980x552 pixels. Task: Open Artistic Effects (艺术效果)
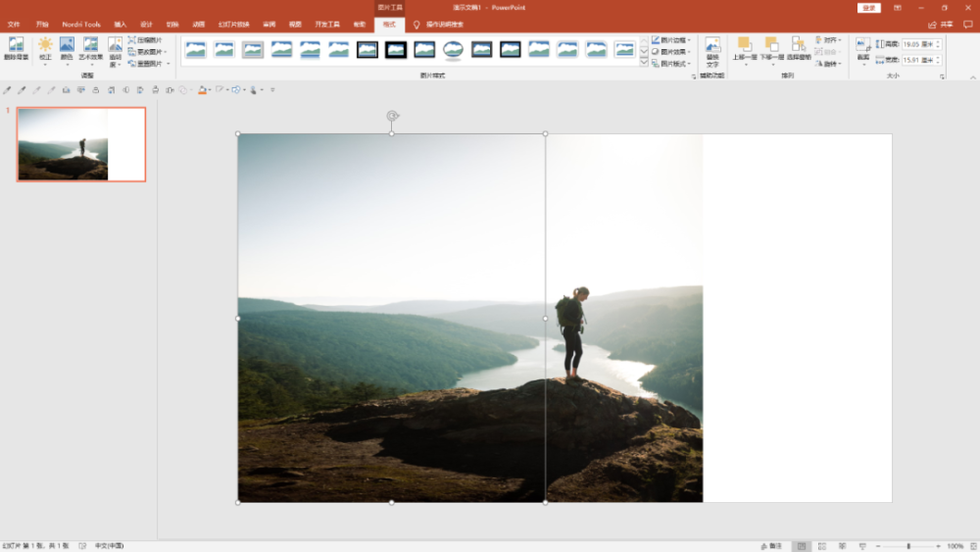point(90,48)
